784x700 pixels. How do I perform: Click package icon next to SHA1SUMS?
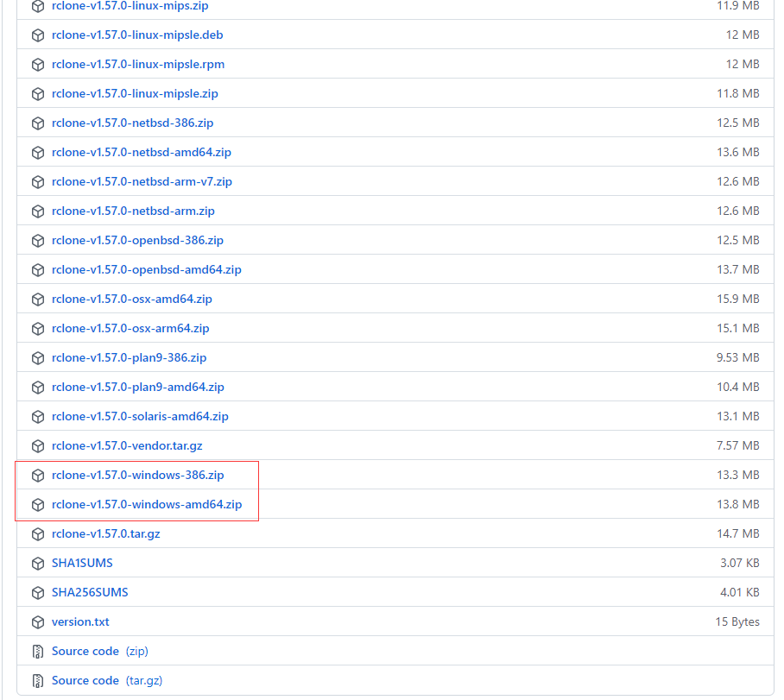pyautogui.click(x=37, y=564)
